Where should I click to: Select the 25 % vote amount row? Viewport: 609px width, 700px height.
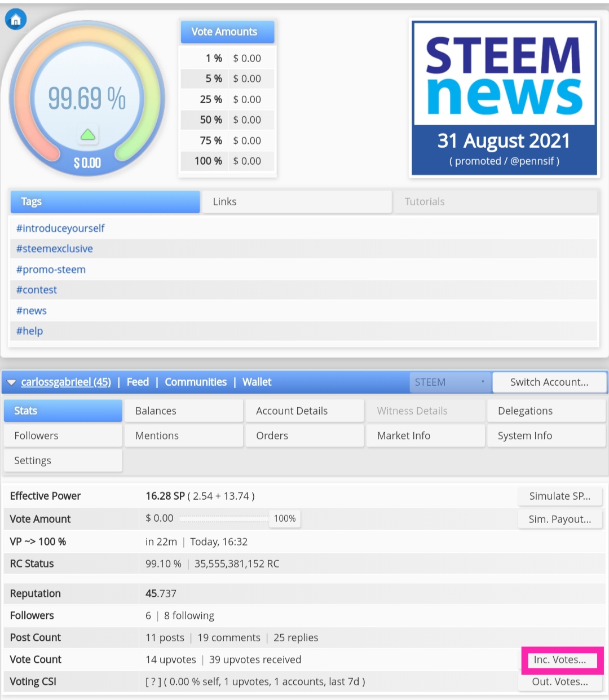227,99
